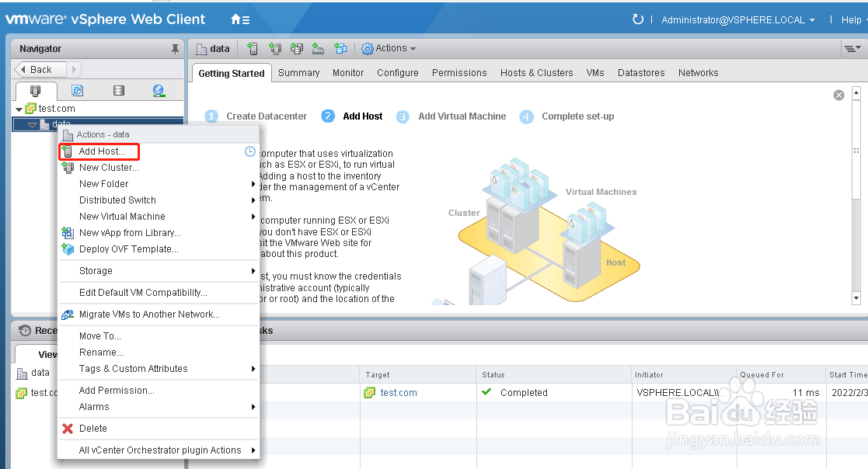Click the Add Host toolbar icon
This screenshot has height=469, width=868.
coord(253,49)
